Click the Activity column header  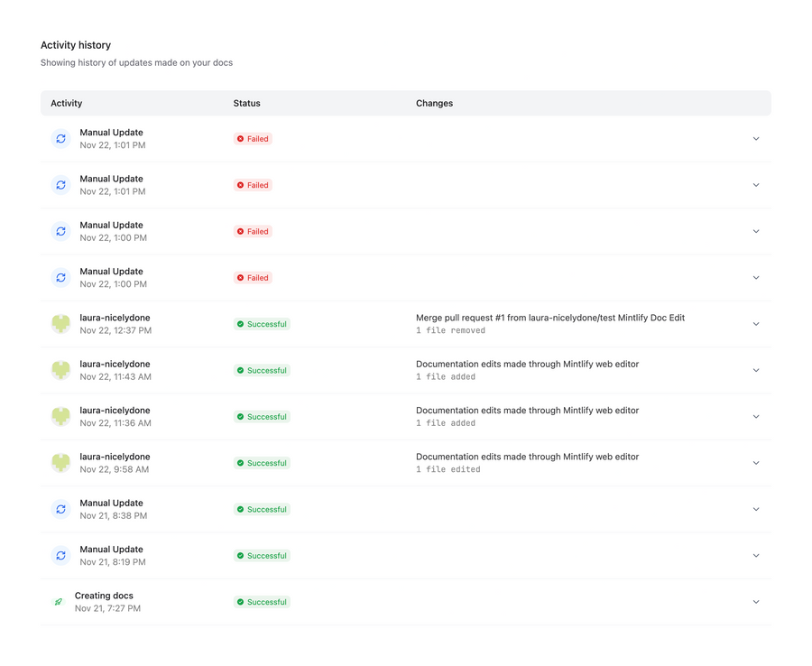66,103
